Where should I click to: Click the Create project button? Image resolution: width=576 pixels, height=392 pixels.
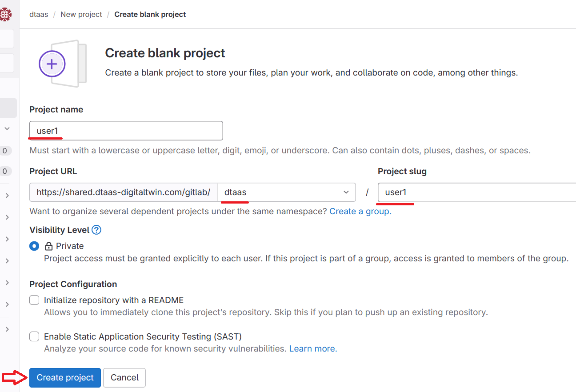(65, 377)
